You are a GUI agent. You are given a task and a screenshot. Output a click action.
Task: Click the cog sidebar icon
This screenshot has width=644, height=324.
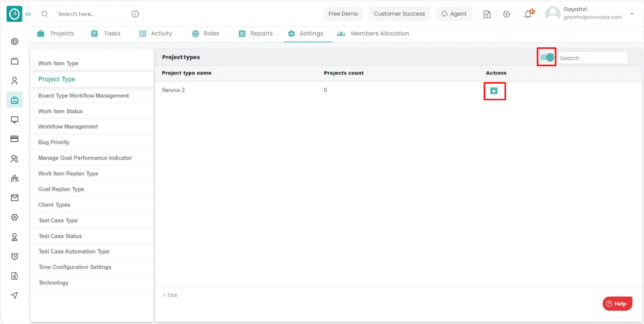tap(14, 217)
